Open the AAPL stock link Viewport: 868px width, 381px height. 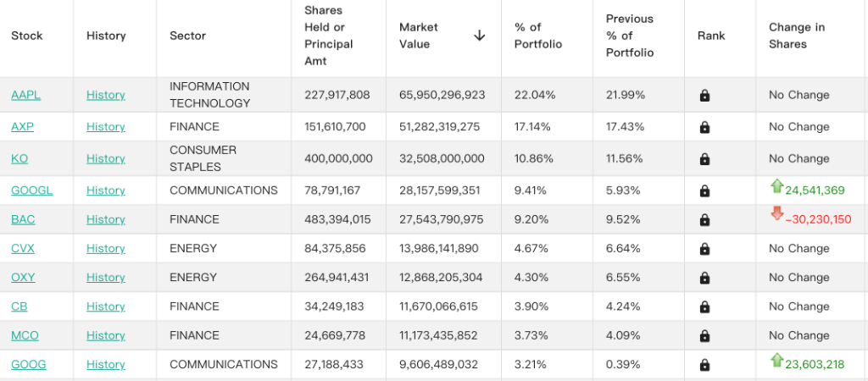coord(26,95)
